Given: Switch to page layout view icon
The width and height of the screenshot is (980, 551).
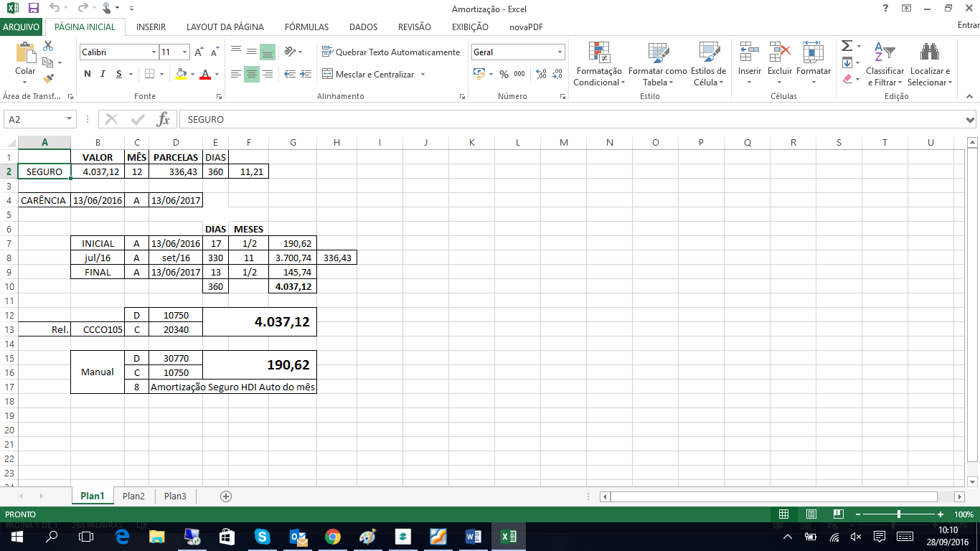Looking at the screenshot, I should pyautogui.click(x=811, y=514).
